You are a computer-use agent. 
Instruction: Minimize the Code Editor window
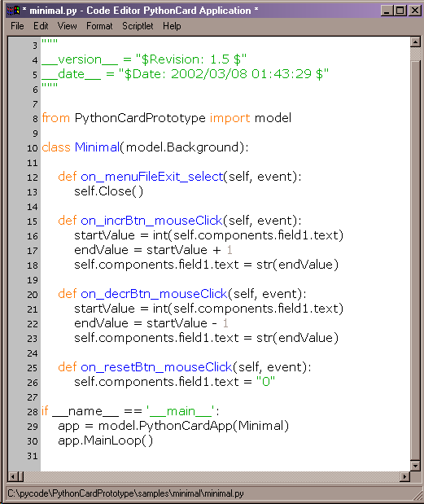tap(387, 11)
